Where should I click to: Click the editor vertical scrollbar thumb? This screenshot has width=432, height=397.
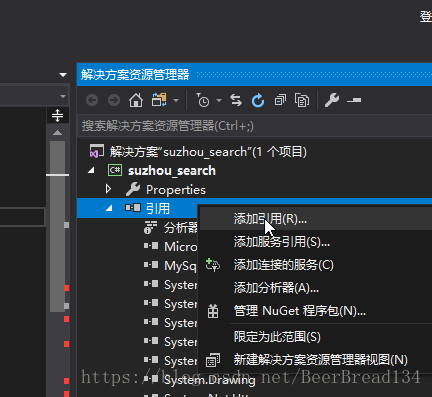pyautogui.click(x=57, y=226)
